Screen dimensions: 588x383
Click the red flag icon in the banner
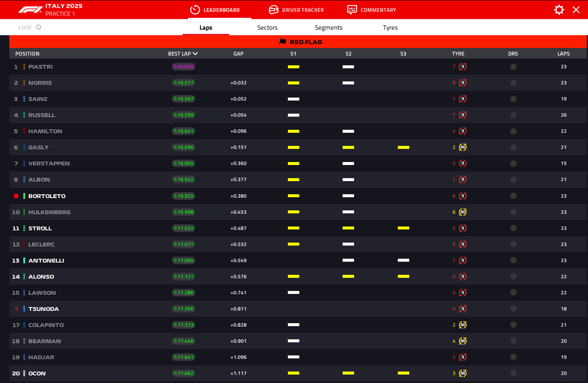pos(283,42)
